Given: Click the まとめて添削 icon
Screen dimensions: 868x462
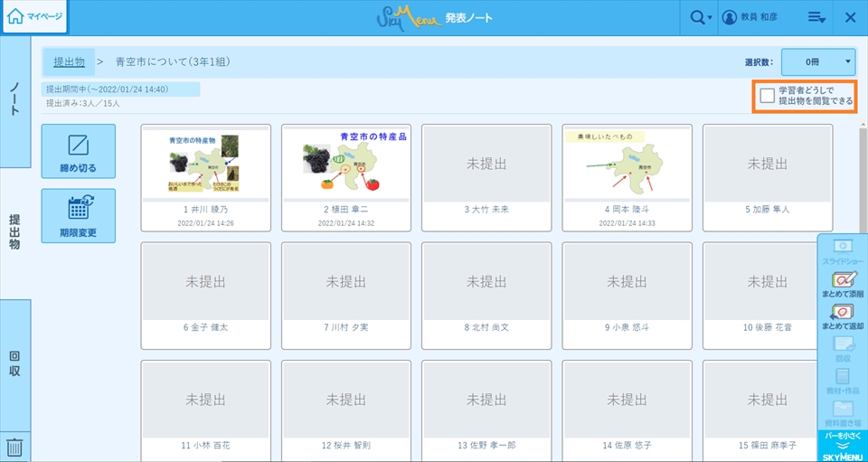Looking at the screenshot, I should tap(843, 281).
